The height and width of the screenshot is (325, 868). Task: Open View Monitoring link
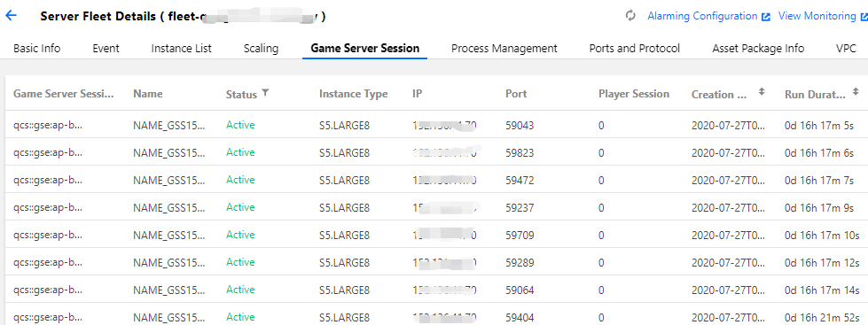[x=817, y=16]
